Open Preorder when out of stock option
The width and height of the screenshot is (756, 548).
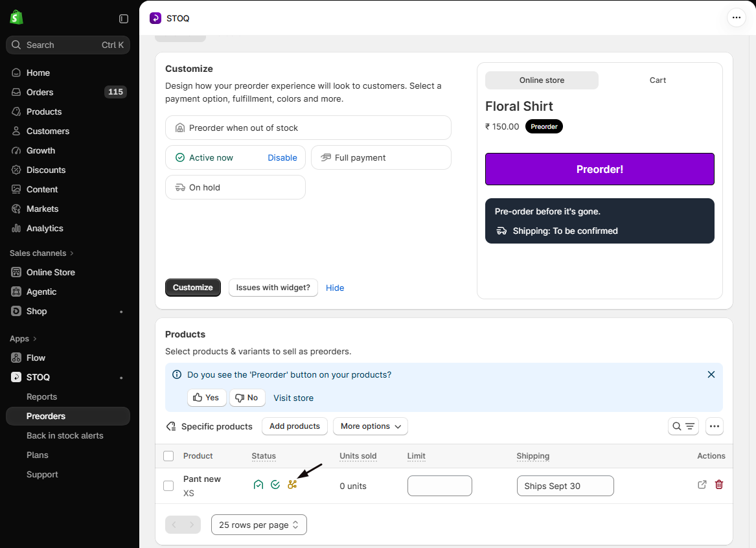[x=308, y=128]
